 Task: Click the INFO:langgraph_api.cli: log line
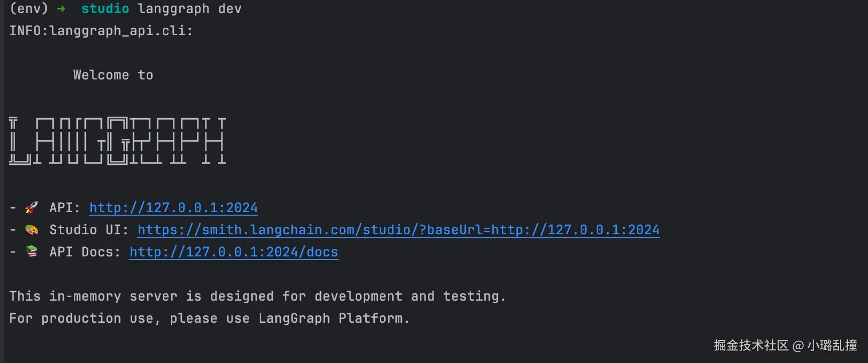(x=101, y=31)
